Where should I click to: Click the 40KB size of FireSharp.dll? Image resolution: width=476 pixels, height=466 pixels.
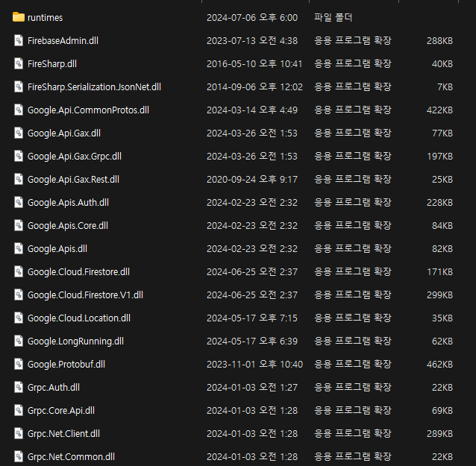[x=442, y=63]
